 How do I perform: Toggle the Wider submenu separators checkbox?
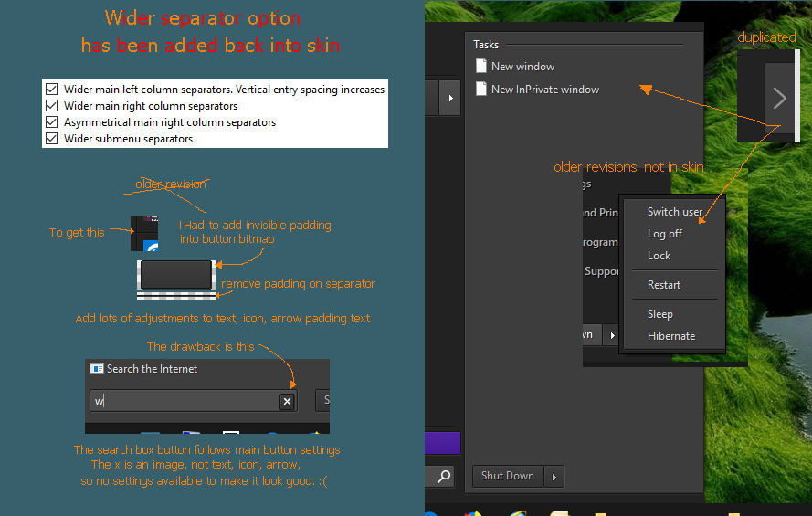coord(52,139)
